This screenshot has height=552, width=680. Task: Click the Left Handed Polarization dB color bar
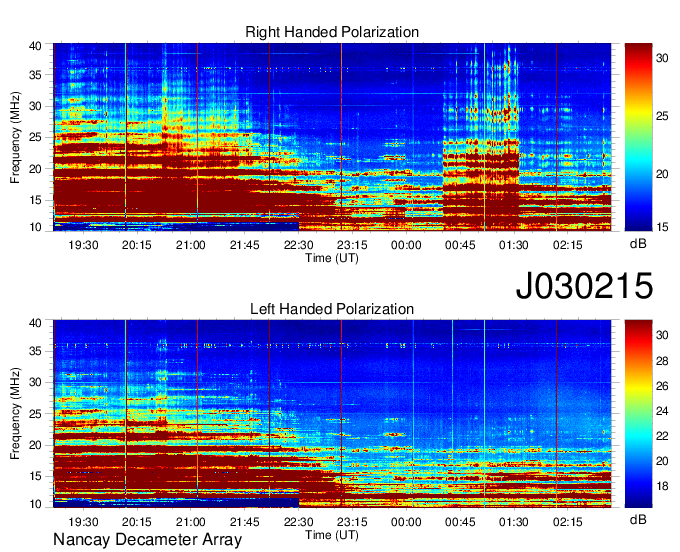tap(638, 414)
